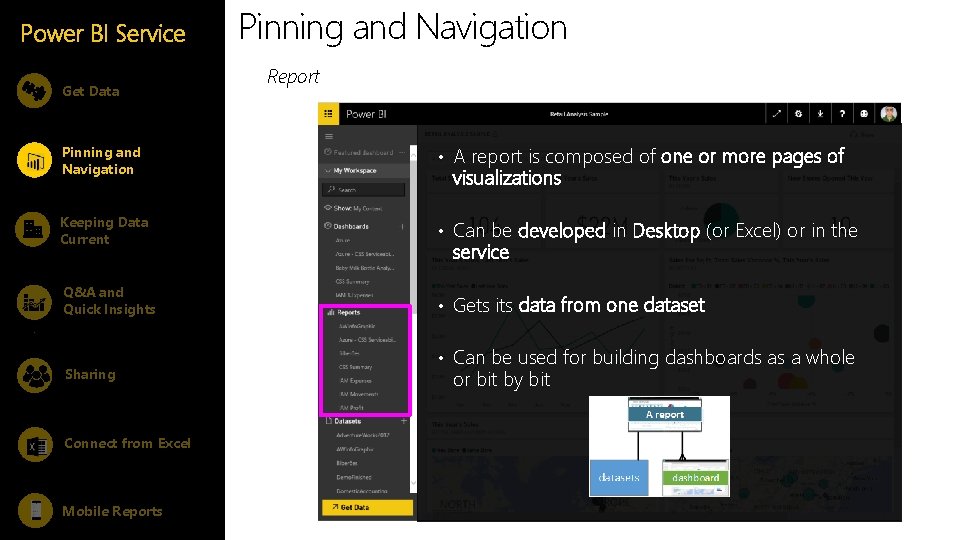Image resolution: width=960 pixels, height=540 pixels.
Task: Select Keeping Data Current section label
Action: pyautogui.click(x=104, y=231)
